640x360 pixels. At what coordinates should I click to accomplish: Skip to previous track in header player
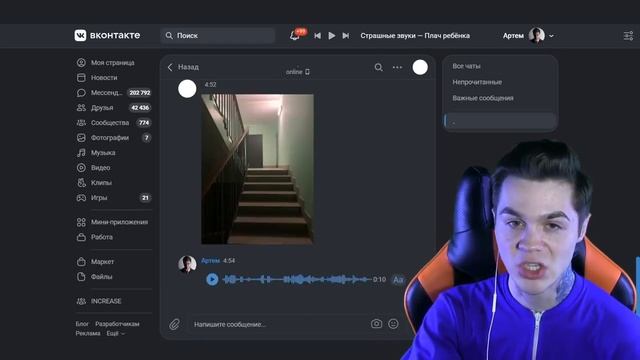tap(318, 36)
